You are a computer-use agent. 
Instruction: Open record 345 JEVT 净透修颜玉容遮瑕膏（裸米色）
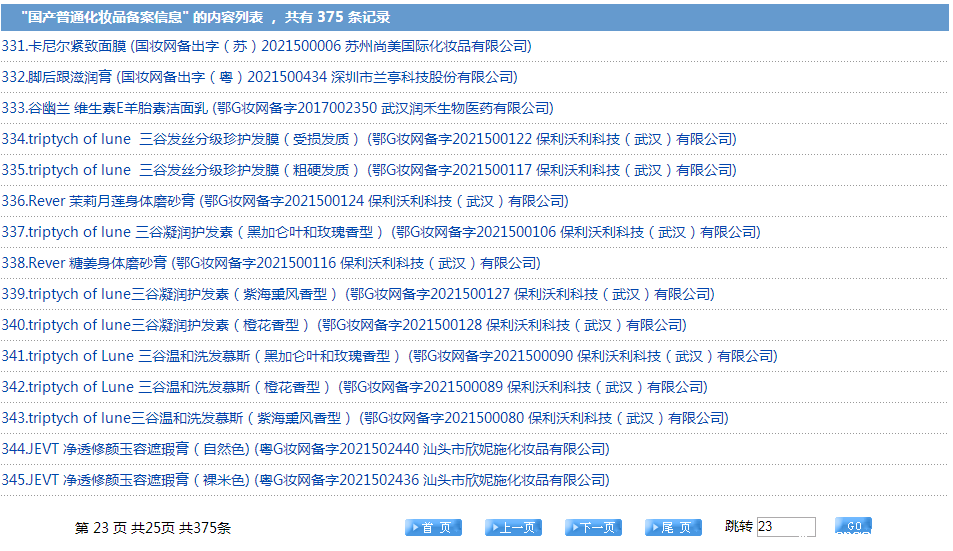306,480
